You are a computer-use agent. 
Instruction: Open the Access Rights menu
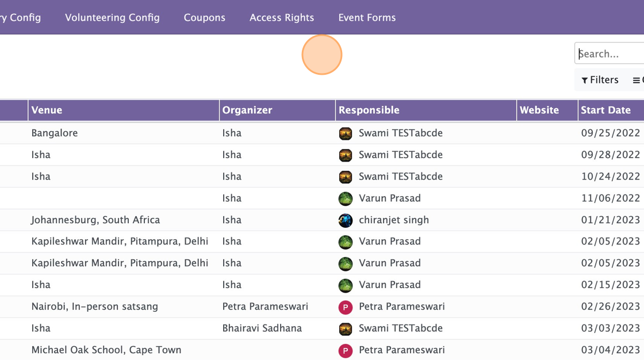point(282,18)
